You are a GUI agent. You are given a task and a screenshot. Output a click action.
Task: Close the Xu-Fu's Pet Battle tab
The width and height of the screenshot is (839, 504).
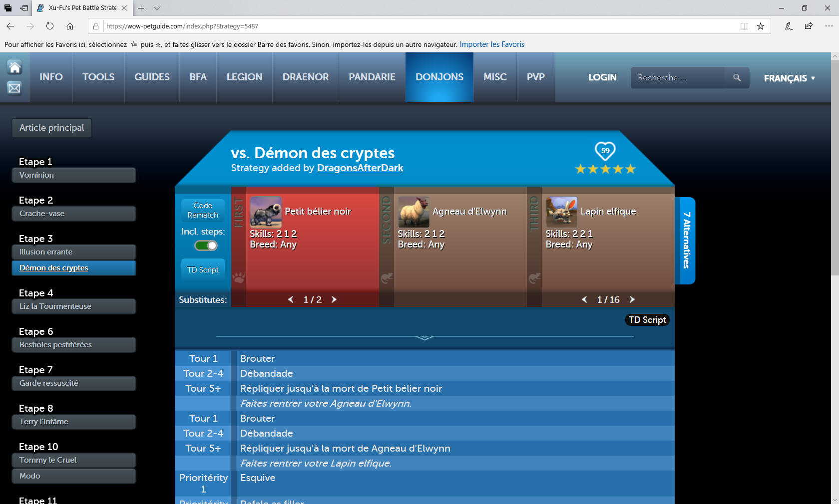click(124, 8)
